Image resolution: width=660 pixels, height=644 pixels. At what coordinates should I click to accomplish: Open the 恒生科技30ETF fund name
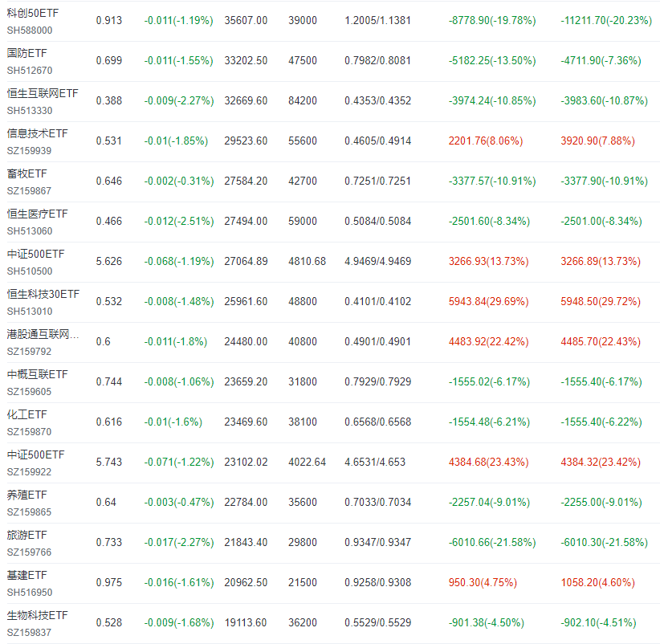43,294
